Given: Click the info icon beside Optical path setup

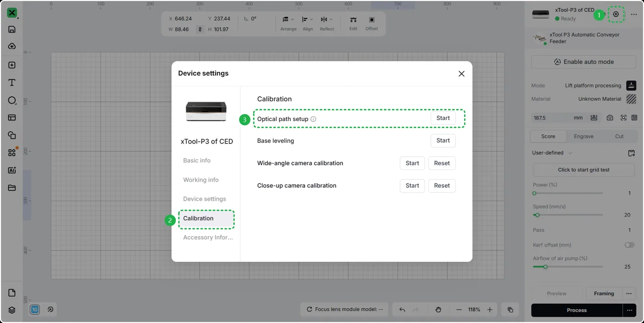Looking at the screenshot, I should point(313,119).
